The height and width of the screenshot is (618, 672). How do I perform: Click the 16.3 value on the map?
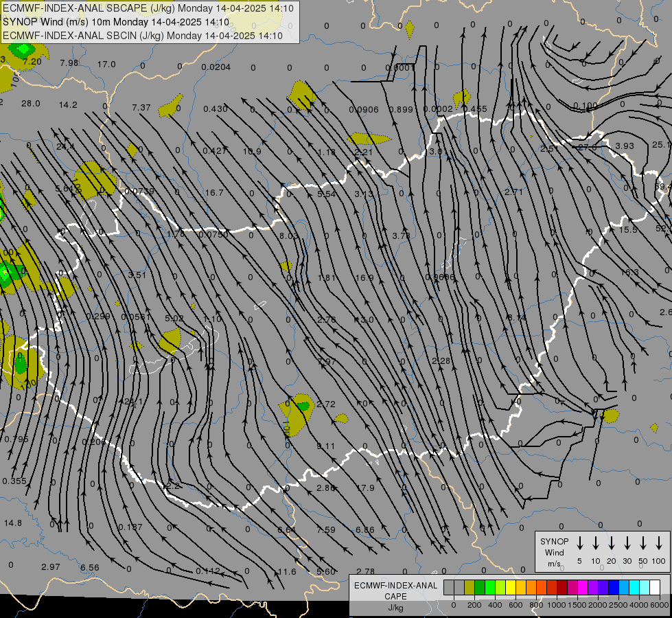pos(629,273)
